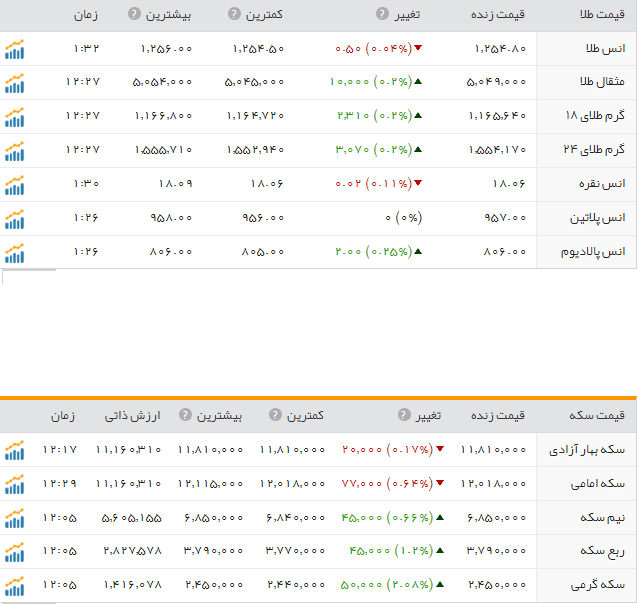Click help icon beside بیشترین in gold table
640x604 pixels.
[x=134, y=14]
